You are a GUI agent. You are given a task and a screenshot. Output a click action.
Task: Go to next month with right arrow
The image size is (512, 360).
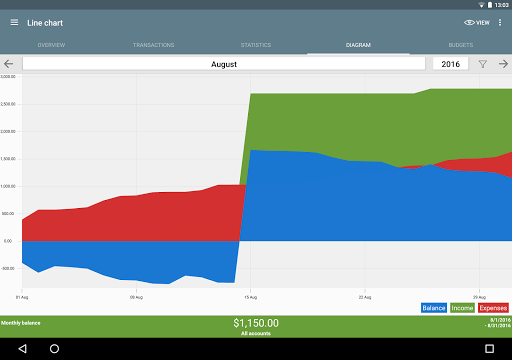(504, 64)
